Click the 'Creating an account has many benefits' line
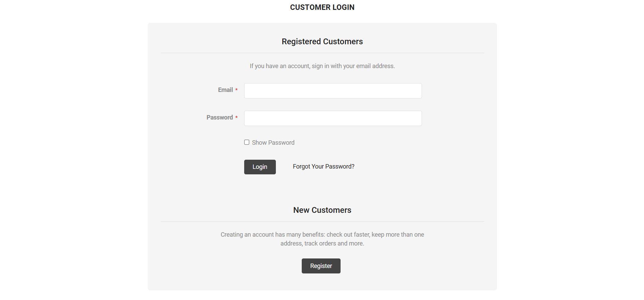 tap(322, 235)
